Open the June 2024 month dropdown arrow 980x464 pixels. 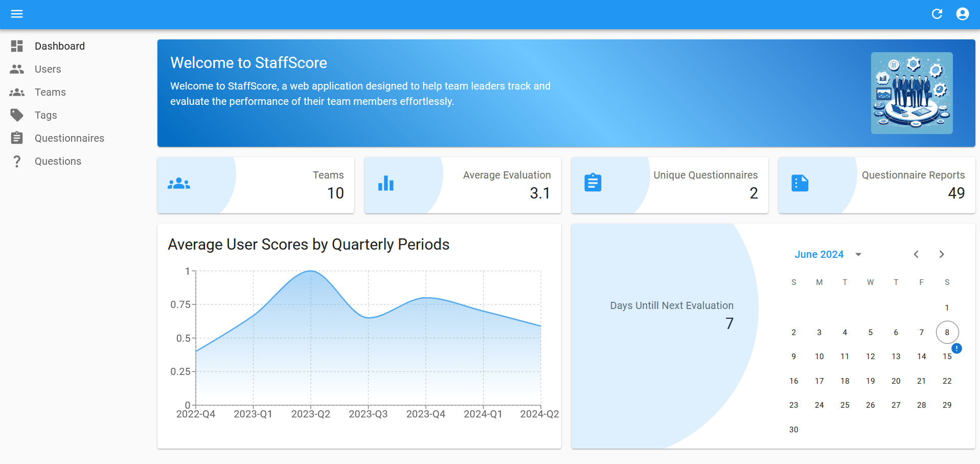858,254
